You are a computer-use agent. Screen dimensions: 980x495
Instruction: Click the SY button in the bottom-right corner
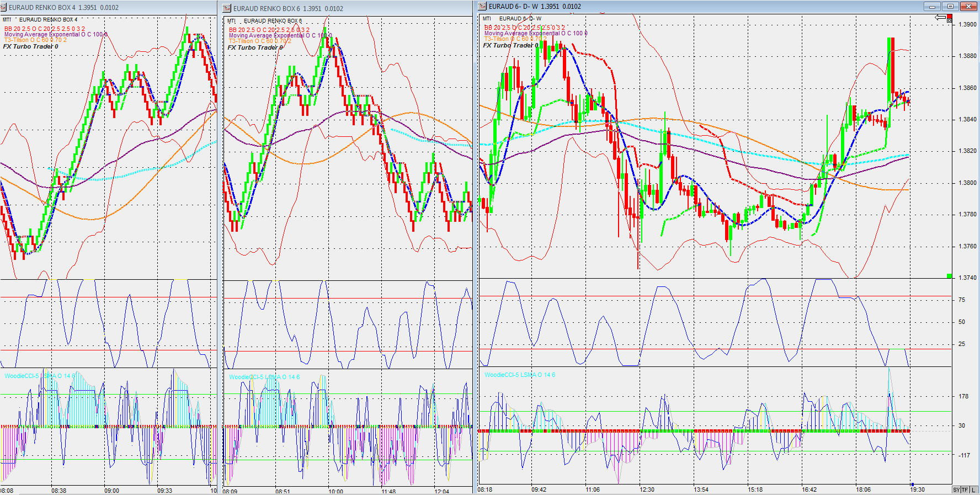click(x=956, y=490)
